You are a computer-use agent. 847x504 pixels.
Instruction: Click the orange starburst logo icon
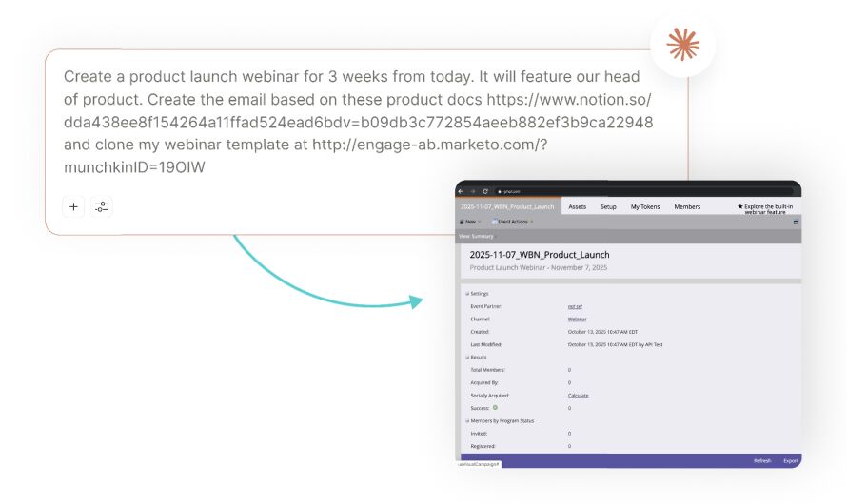(682, 45)
